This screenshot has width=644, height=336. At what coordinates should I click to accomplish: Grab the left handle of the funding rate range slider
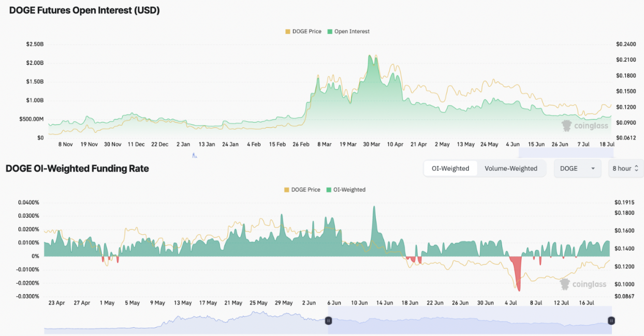click(x=328, y=321)
